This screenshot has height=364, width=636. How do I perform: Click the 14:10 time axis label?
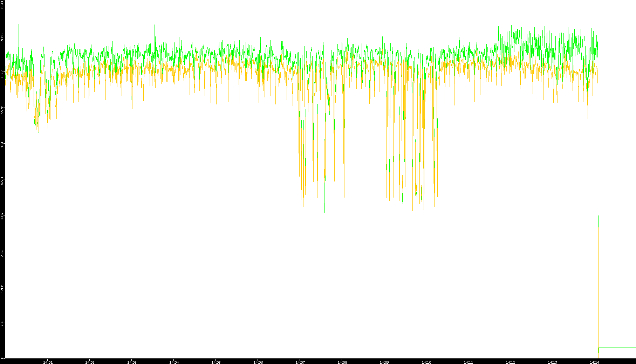point(426,362)
